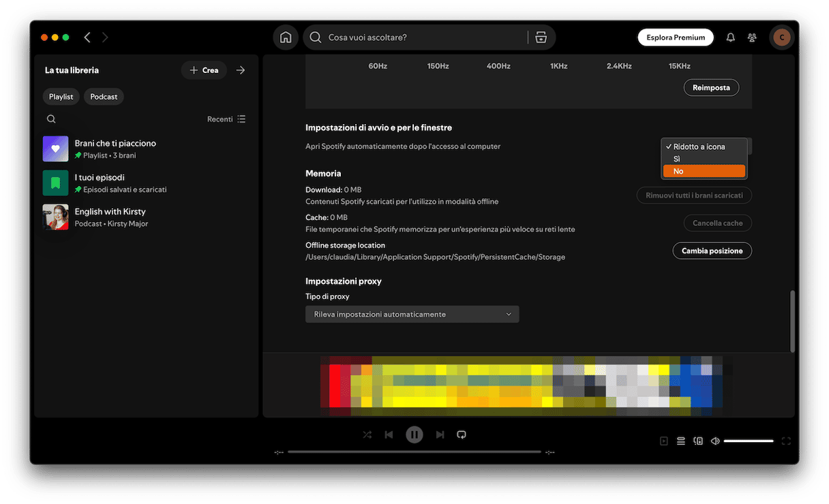Toggle shuffle playback
This screenshot has width=829, height=504.
click(367, 435)
